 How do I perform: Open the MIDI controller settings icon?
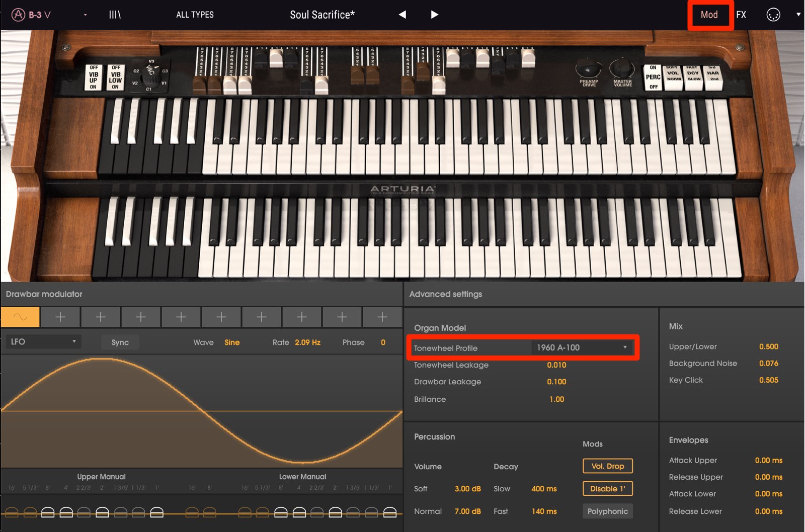[x=773, y=15]
